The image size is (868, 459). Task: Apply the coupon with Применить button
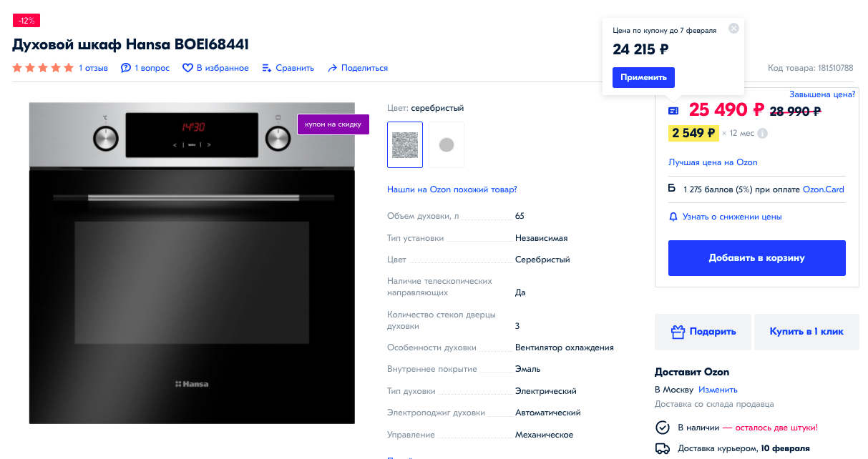(x=643, y=77)
